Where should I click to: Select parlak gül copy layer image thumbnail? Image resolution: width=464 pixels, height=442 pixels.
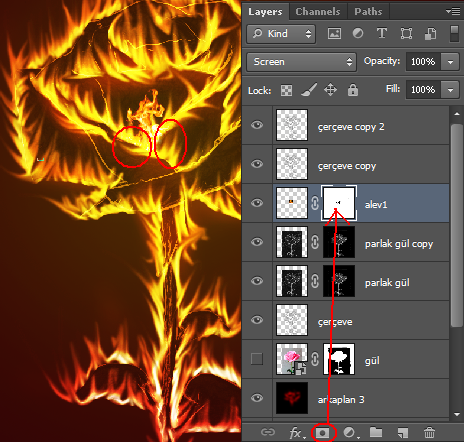(x=292, y=242)
